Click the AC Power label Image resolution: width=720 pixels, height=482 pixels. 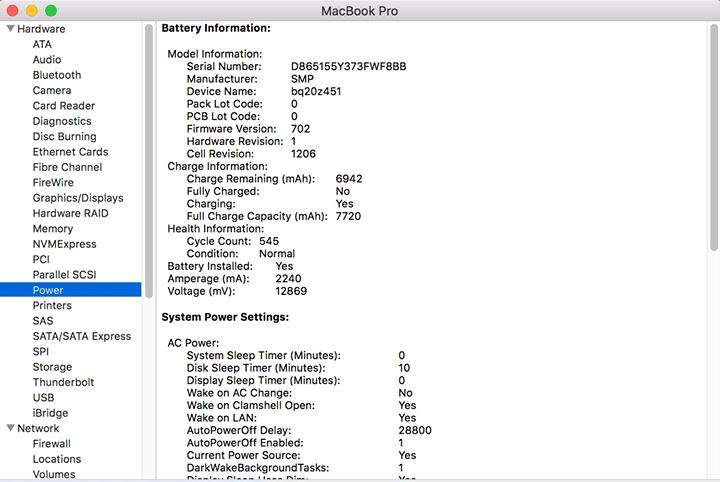193,342
